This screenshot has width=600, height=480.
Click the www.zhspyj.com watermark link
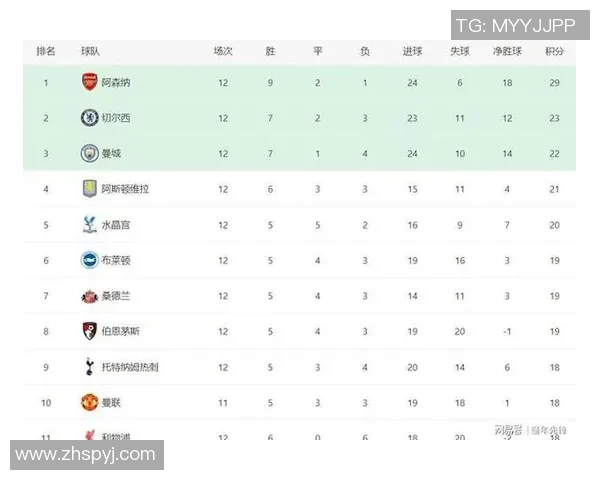click(85, 455)
